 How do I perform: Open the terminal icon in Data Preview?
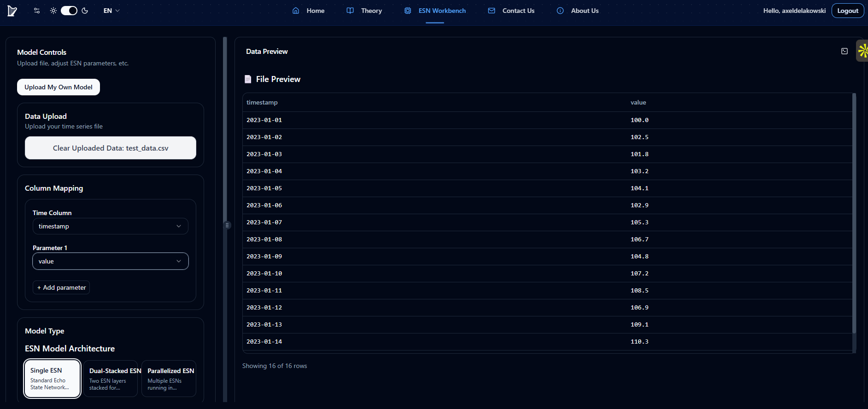click(844, 51)
